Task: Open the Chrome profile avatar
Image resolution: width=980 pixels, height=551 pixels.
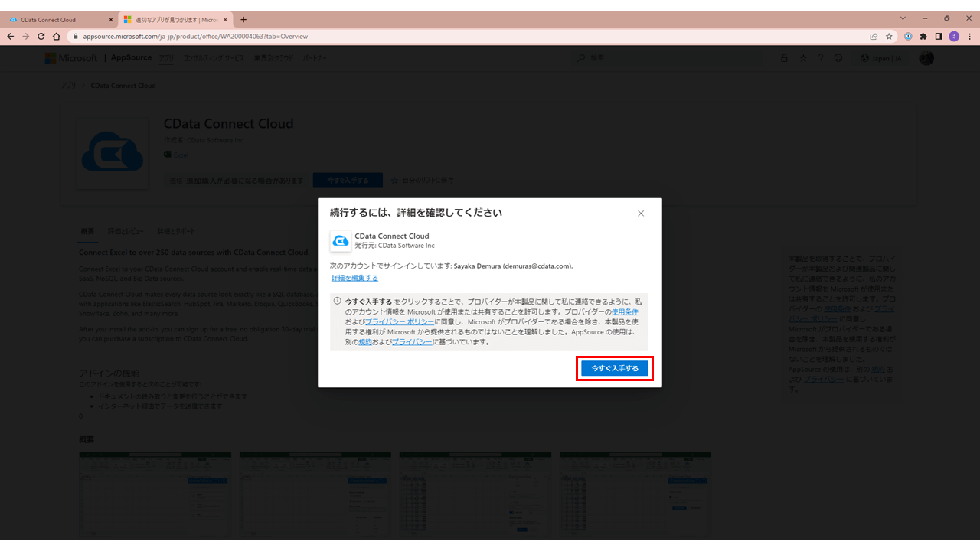Action: coord(954,36)
